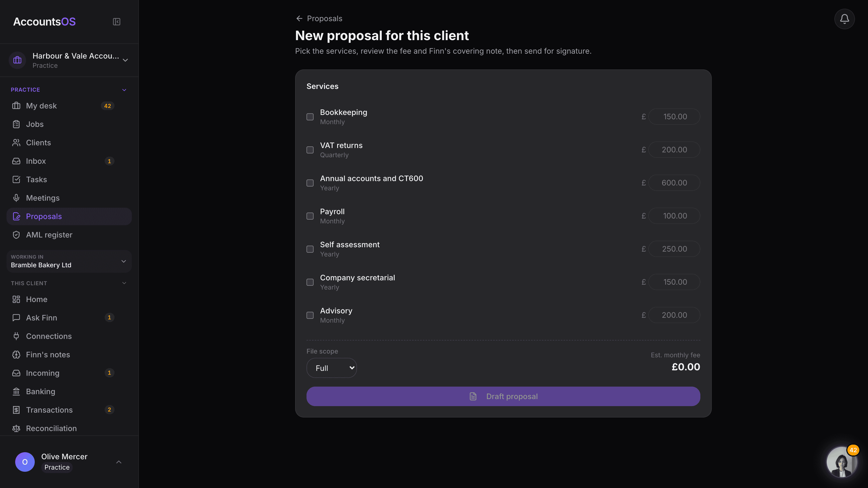Click the Banking icon in sidebar

(16, 391)
